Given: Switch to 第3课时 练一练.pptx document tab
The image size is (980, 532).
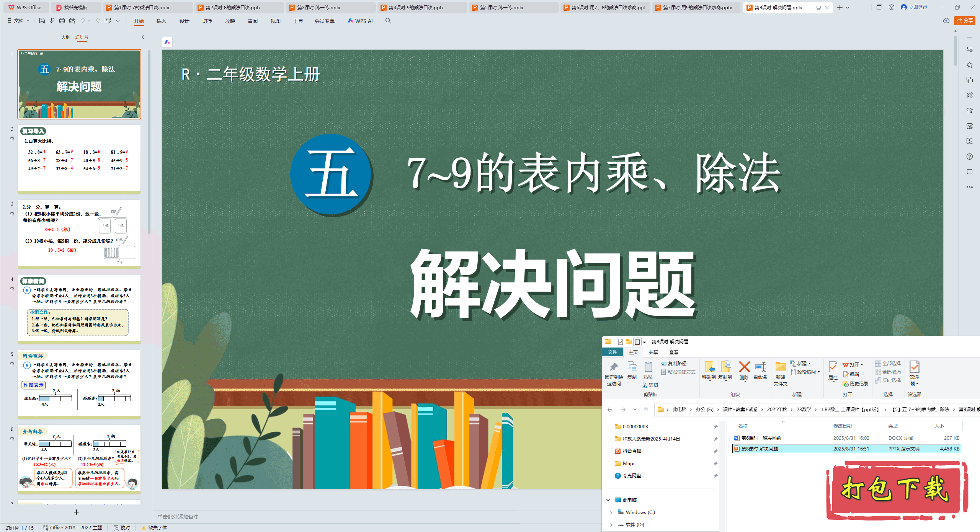Looking at the screenshot, I should point(318,7).
